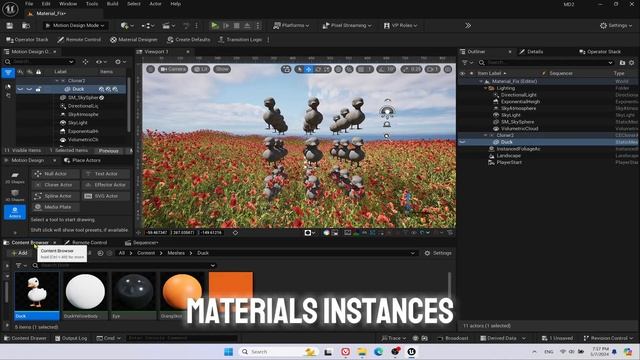
Task: Expand toolbar overflow double chevron
Action: pyautogui.click(x=468, y=25)
